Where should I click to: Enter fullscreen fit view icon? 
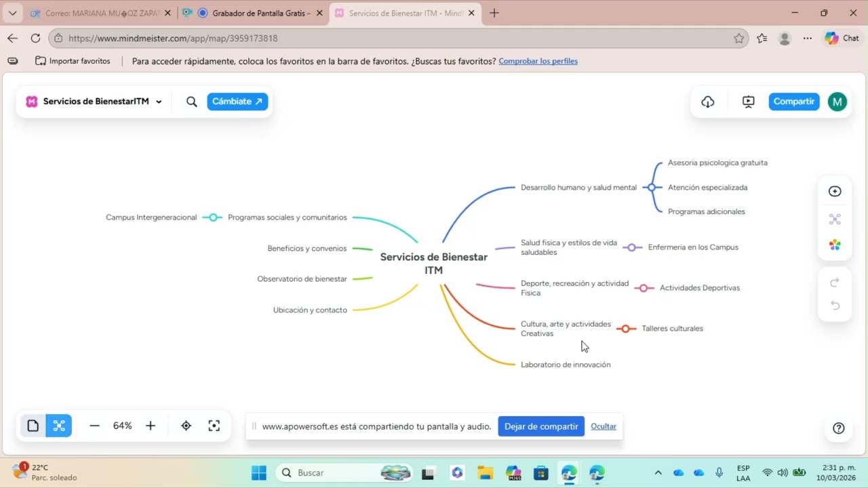pyautogui.click(x=214, y=426)
